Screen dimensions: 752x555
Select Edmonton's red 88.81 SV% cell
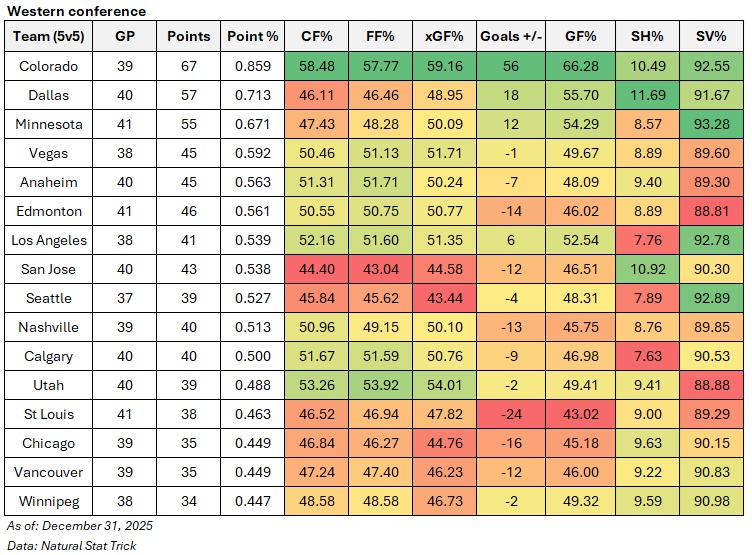711,210
